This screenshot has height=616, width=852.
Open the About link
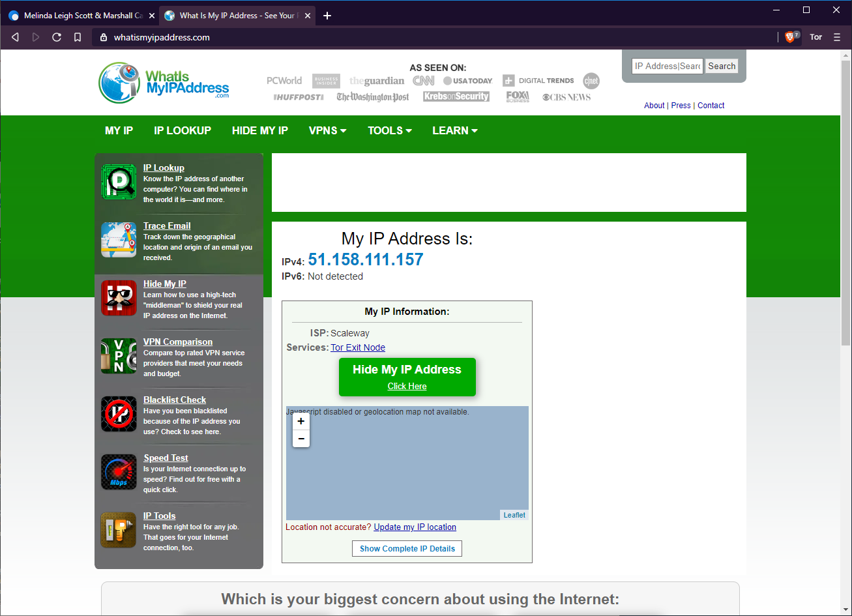pos(654,106)
